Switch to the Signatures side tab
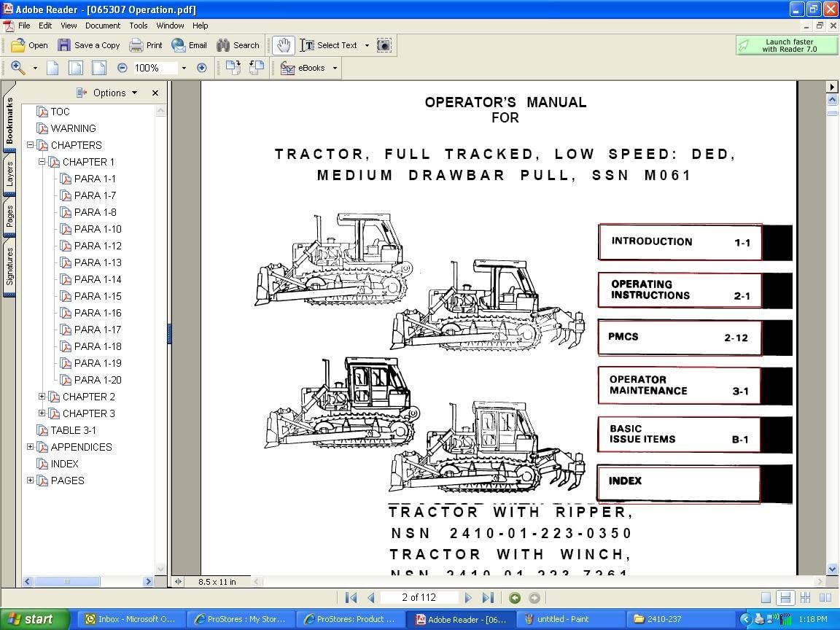Image resolution: width=840 pixels, height=630 pixels. (x=9, y=266)
